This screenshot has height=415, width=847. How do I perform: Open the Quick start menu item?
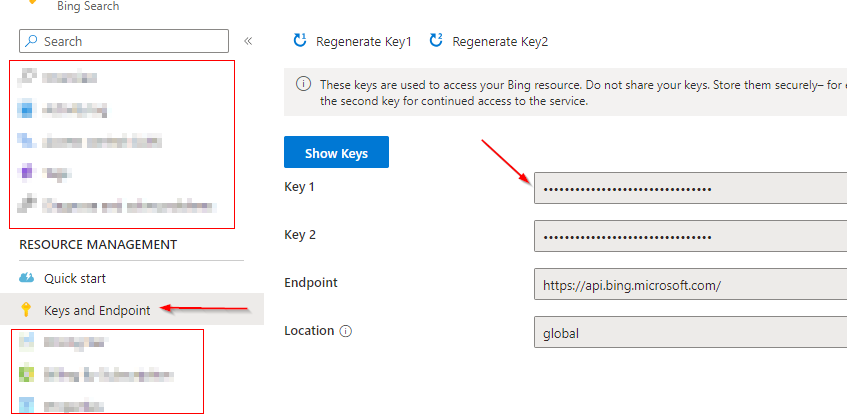[75, 278]
